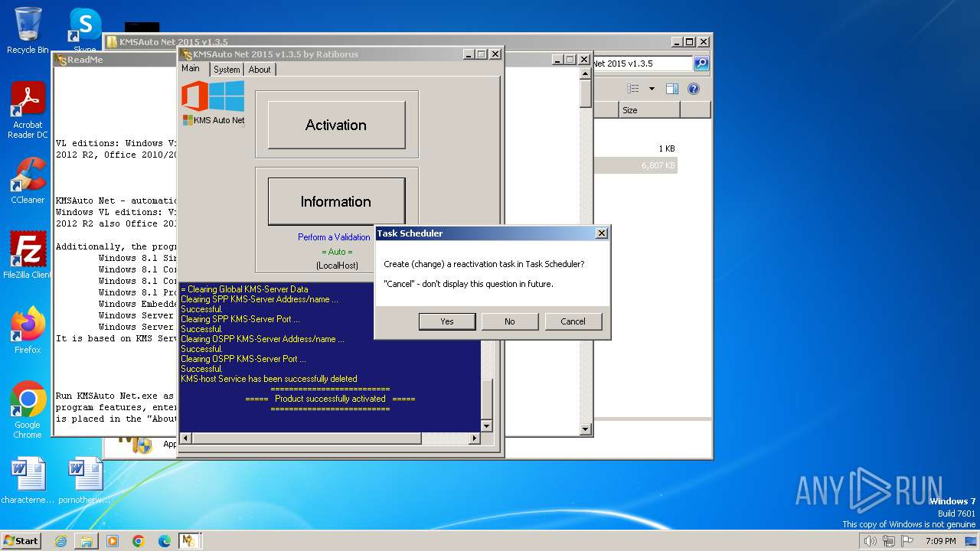This screenshot has height=551, width=980.
Task: Open Recycle Bin desktop icon
Action: pyautogui.click(x=28, y=31)
